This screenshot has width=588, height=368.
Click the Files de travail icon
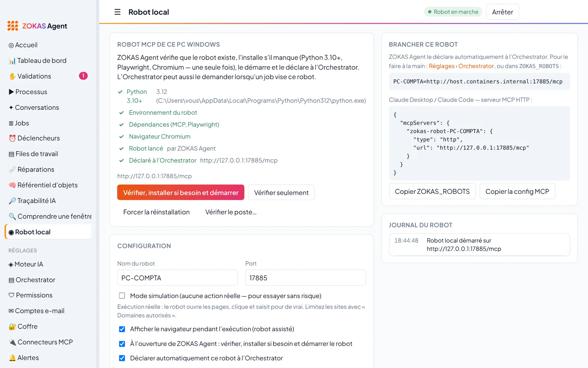(x=11, y=154)
